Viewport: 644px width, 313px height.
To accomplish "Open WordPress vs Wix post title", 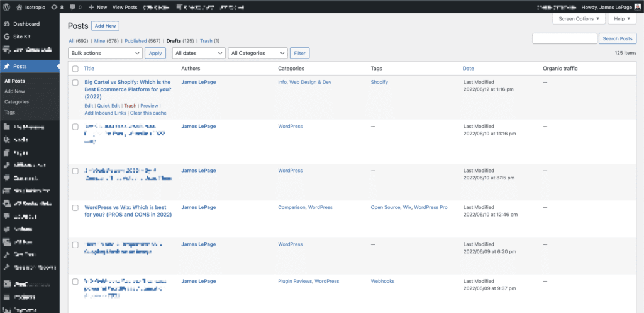I will click(x=128, y=211).
